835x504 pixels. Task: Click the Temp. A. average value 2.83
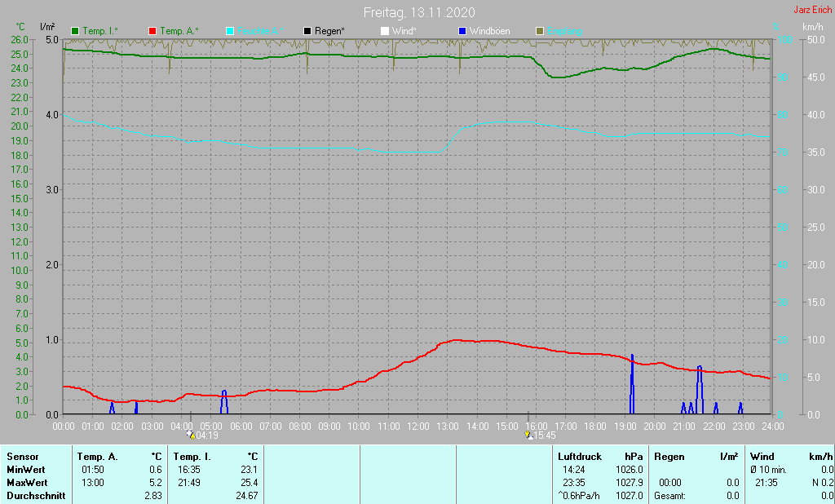coord(152,496)
